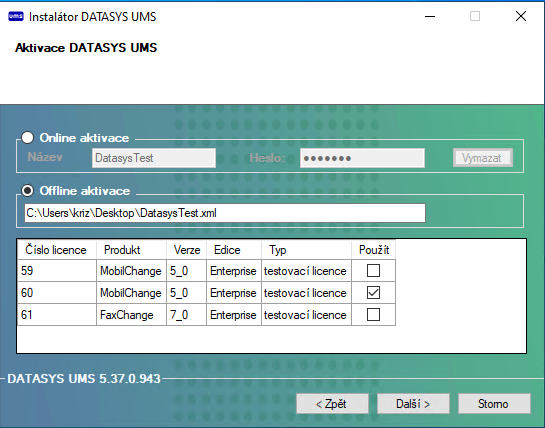Viewport: 545px width, 428px height.
Task: Click the DATASYS UMS 5.37.0.943 version text
Action: pyautogui.click(x=84, y=378)
